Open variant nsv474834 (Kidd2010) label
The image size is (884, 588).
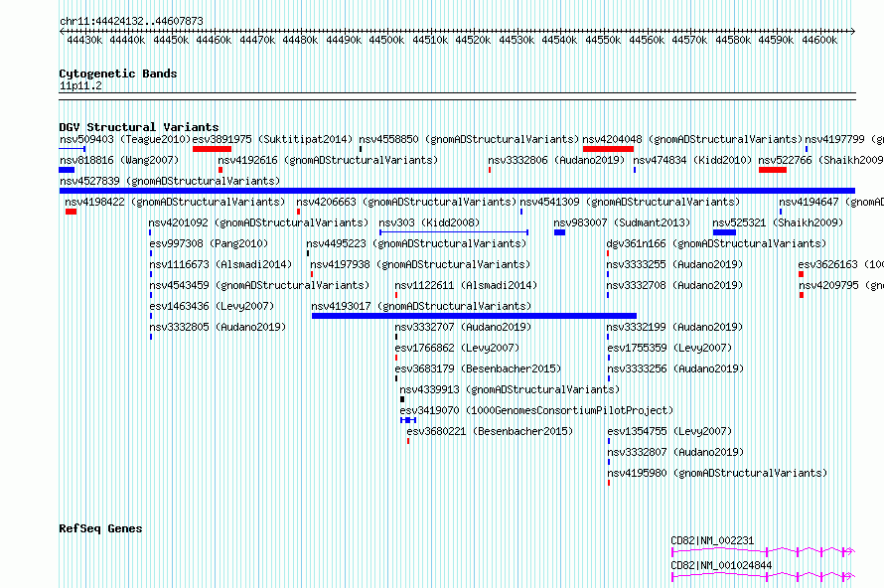(692, 160)
